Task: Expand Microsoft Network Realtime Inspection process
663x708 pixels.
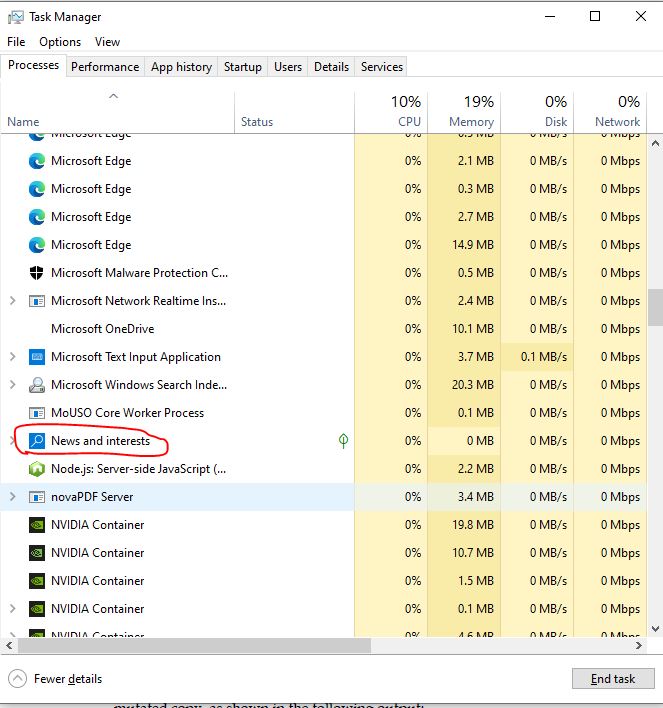Action: tap(13, 301)
